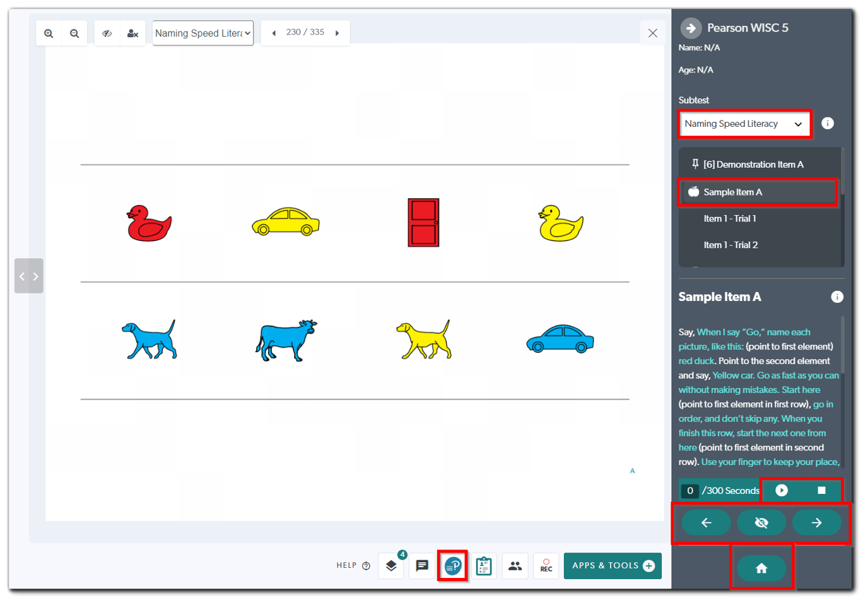The image size is (868, 605).
Task: Select the zoom in tool
Action: coord(49,33)
